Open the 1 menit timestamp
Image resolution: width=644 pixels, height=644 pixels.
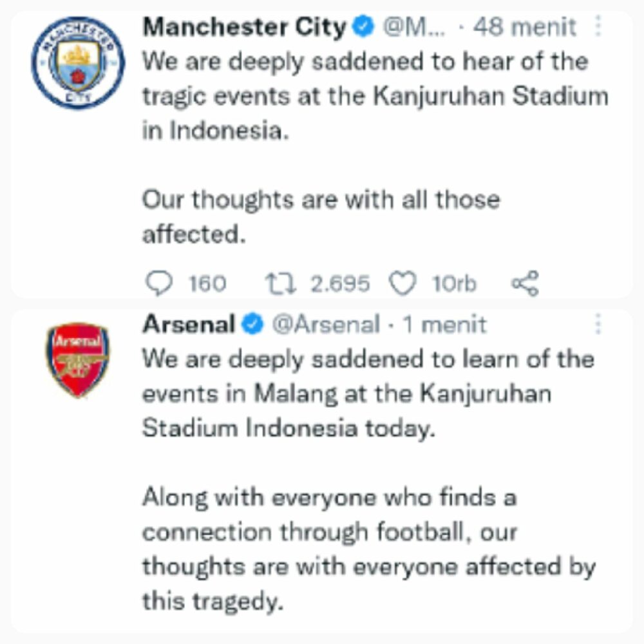[x=444, y=325]
